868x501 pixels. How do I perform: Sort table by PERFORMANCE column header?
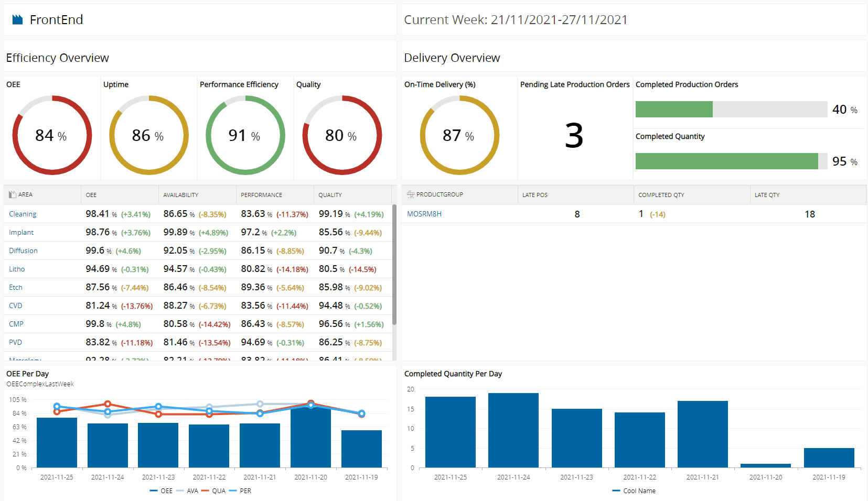(x=261, y=195)
